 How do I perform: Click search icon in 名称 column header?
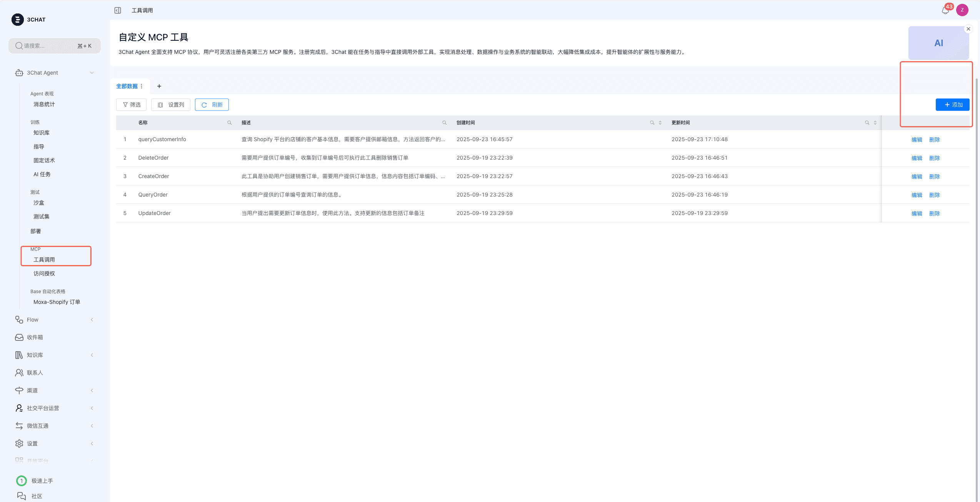point(230,123)
